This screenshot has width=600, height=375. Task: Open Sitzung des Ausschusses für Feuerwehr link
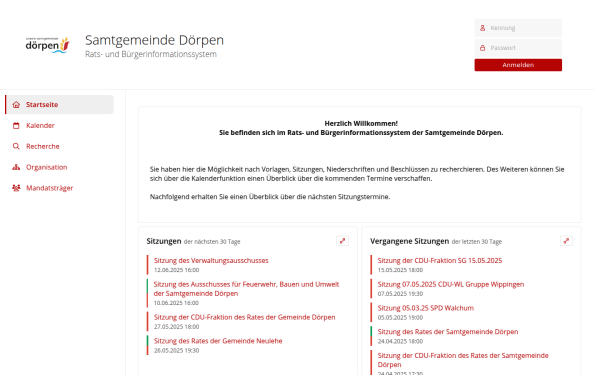point(246,289)
